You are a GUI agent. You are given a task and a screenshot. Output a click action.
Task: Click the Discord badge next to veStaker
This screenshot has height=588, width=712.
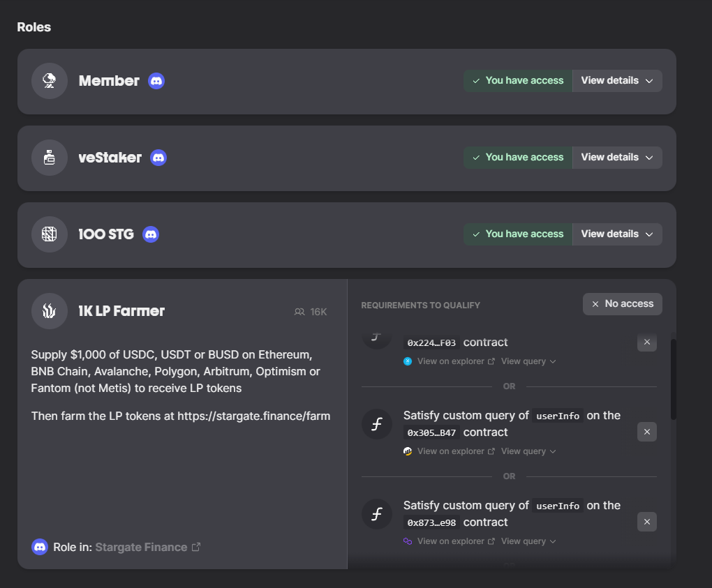(158, 158)
